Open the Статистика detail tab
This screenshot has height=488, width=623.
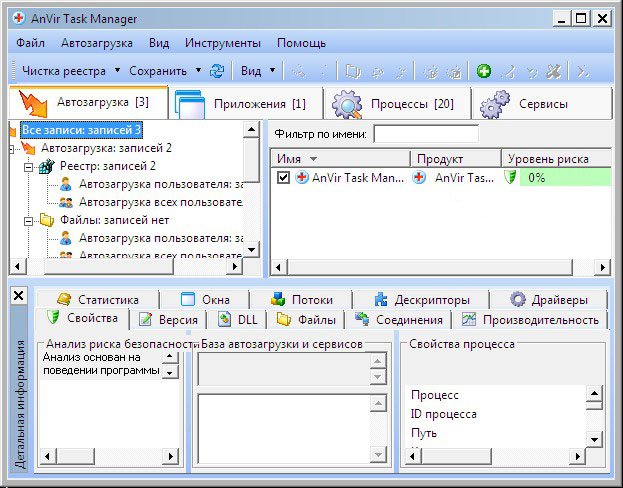click(x=97, y=299)
